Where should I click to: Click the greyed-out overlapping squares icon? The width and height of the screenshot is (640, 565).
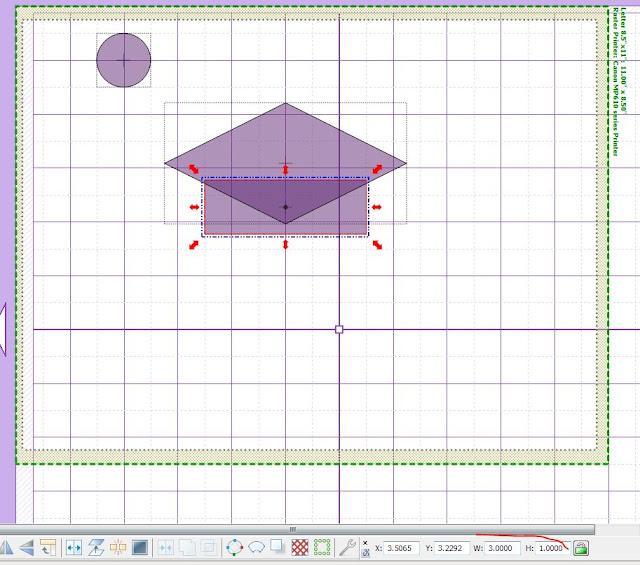[x=209, y=547]
